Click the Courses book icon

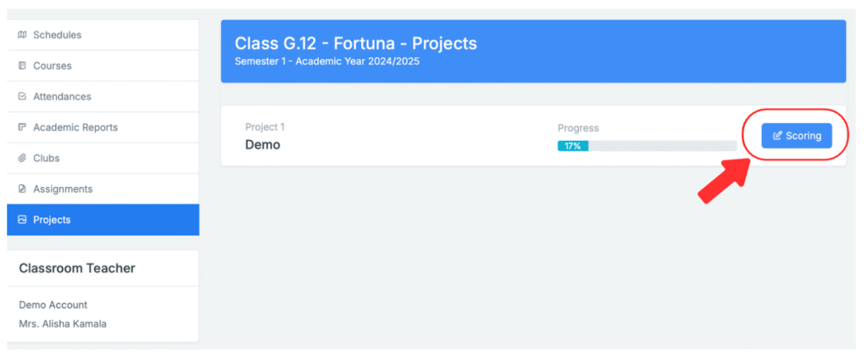coord(22,66)
